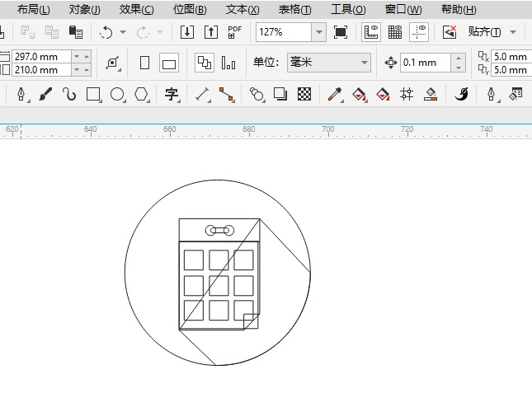The image size is (532, 412).
Task: Click the nudge distance 0.1 mm field
Action: click(x=426, y=63)
